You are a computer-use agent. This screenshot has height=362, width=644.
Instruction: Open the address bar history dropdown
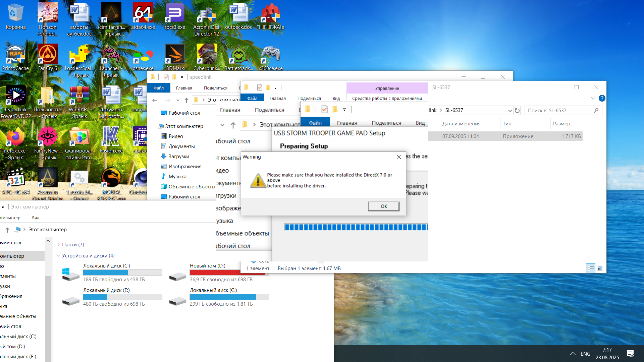(510, 110)
